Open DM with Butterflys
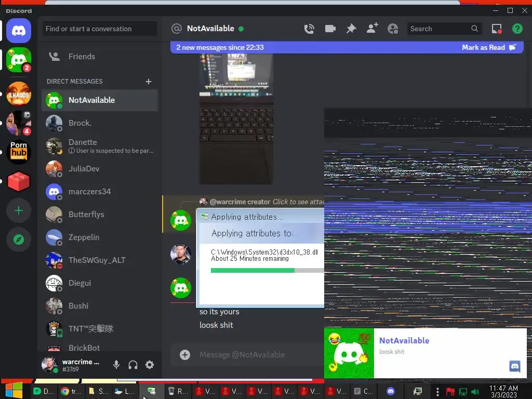 point(99,215)
